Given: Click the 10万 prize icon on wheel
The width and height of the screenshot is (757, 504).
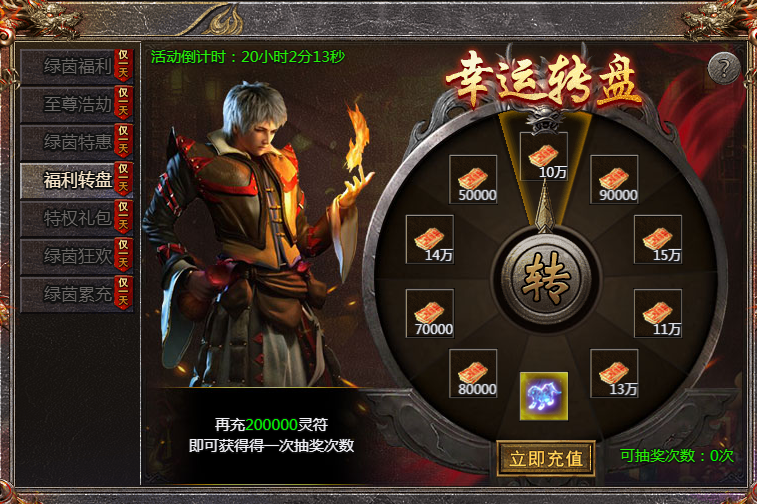Looking at the screenshot, I should (x=544, y=156).
